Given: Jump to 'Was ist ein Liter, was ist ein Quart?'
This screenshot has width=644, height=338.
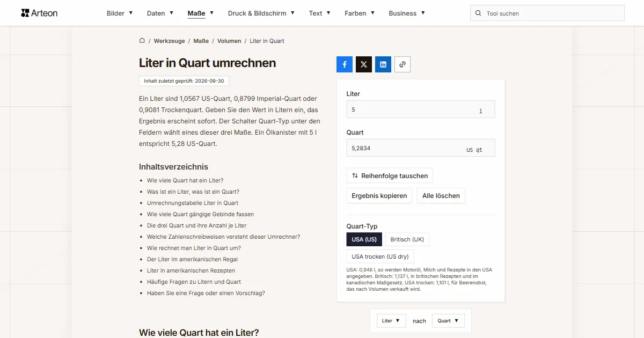Looking at the screenshot, I should click(x=193, y=192).
